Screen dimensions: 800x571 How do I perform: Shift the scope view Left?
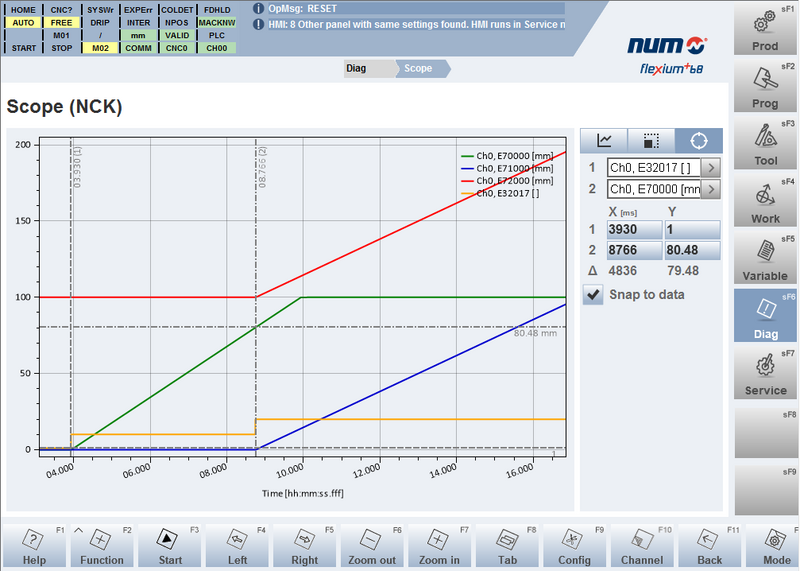(235, 547)
